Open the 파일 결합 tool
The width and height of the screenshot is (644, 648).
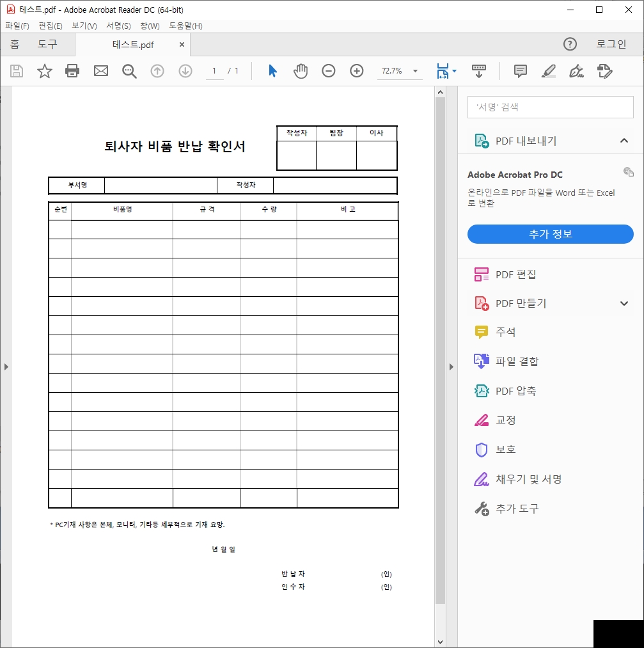click(507, 361)
